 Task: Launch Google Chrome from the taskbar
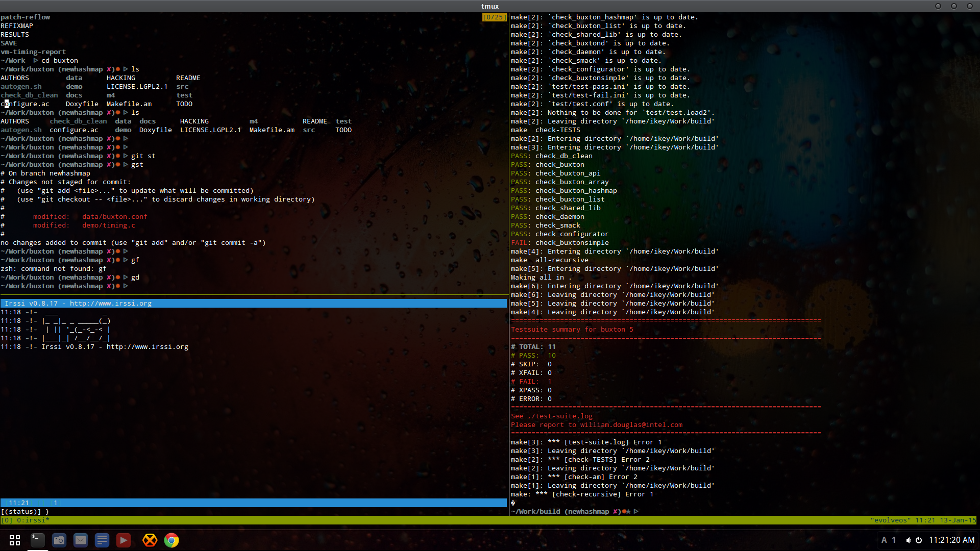(171, 540)
